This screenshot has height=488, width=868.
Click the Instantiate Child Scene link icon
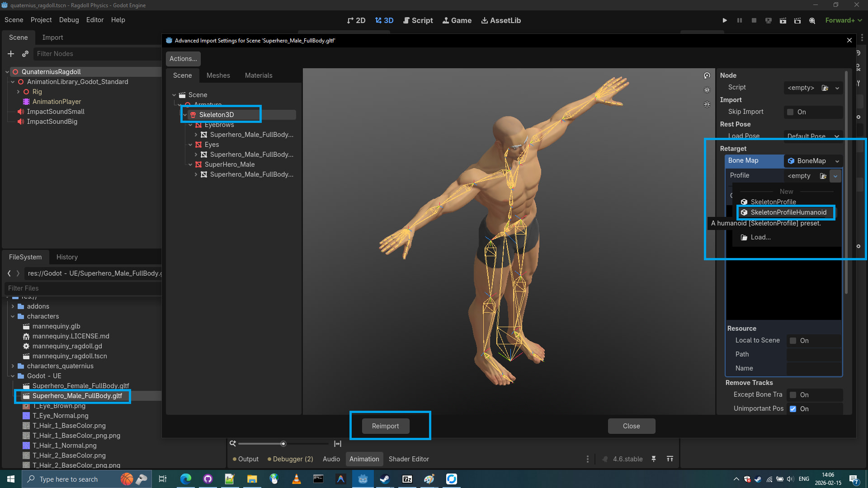point(25,54)
